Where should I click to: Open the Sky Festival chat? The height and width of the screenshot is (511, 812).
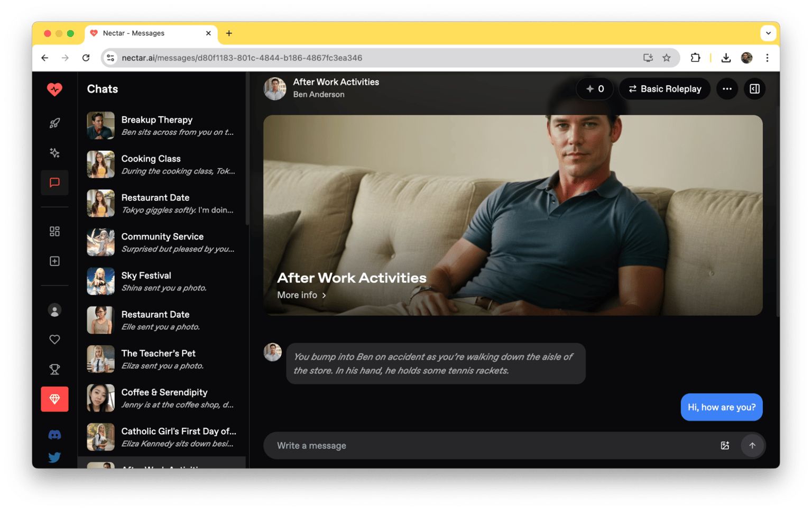162,281
